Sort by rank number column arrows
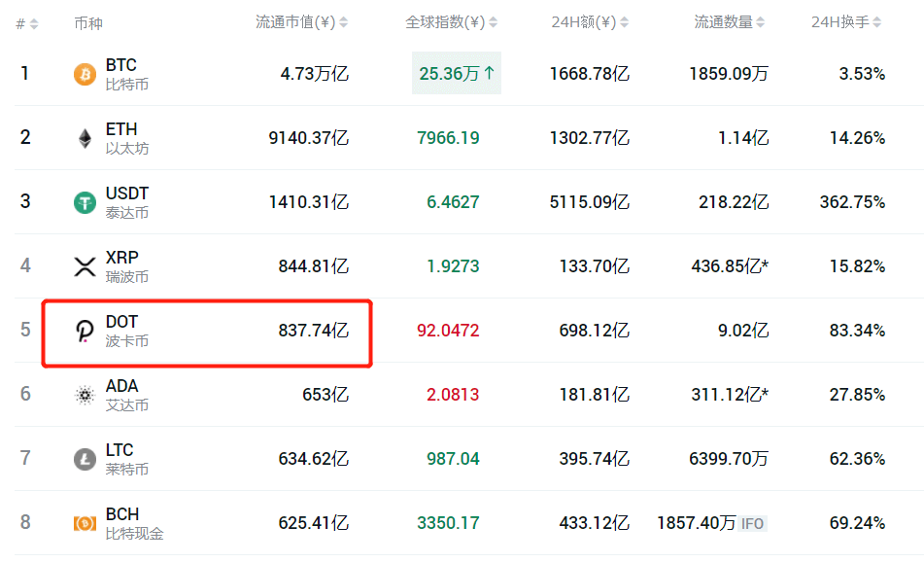The height and width of the screenshot is (562, 924). click(34, 23)
